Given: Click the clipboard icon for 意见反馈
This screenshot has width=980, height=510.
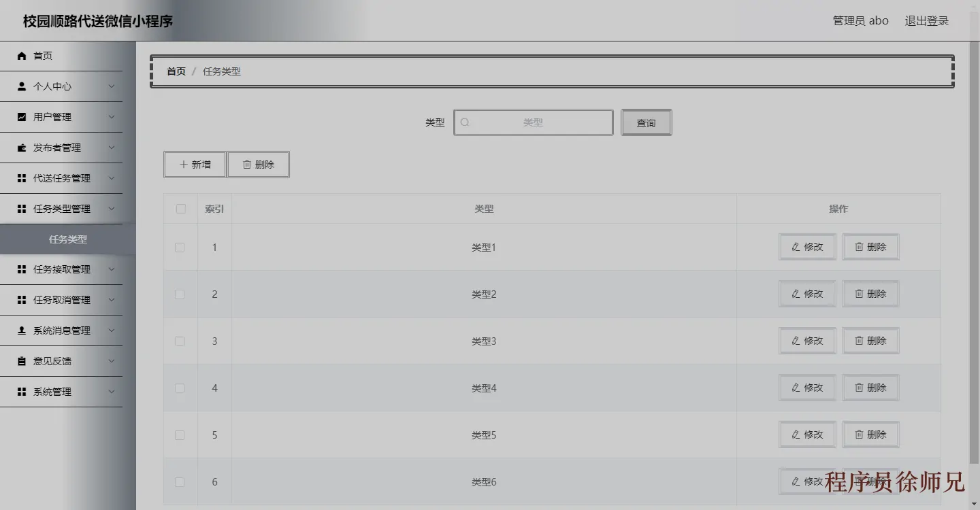Looking at the screenshot, I should point(22,361).
